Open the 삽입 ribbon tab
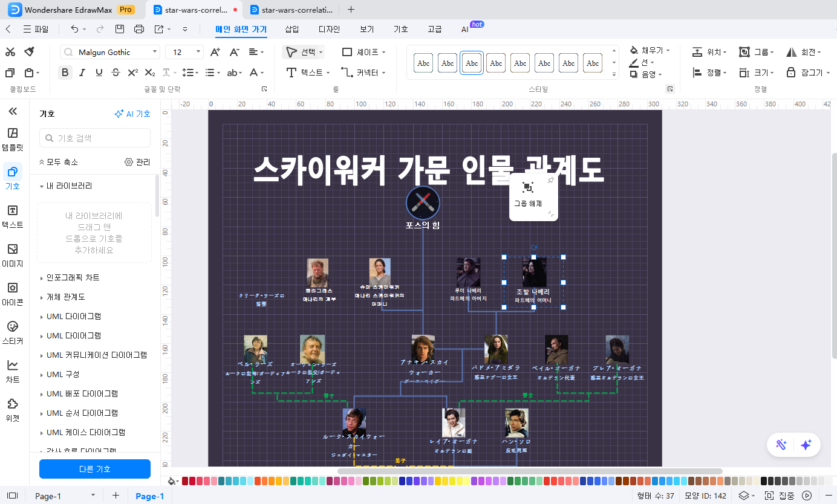The height and width of the screenshot is (504, 837). (x=292, y=29)
